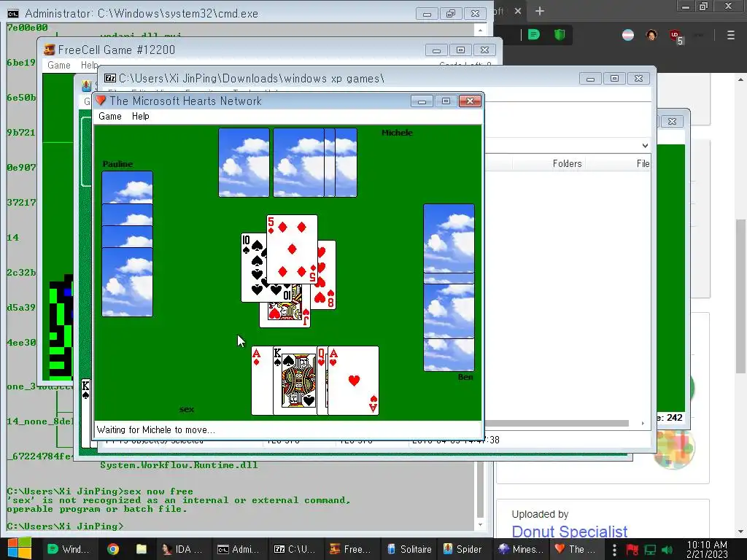Image resolution: width=747 pixels, height=560 pixels.
Task: Click the striped flag extension icon
Action: point(628,35)
